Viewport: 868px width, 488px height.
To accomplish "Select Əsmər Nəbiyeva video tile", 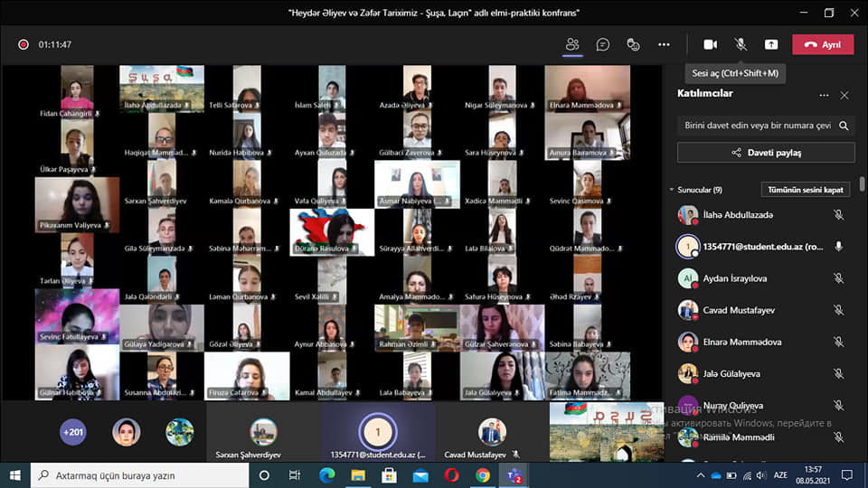I will tap(417, 184).
